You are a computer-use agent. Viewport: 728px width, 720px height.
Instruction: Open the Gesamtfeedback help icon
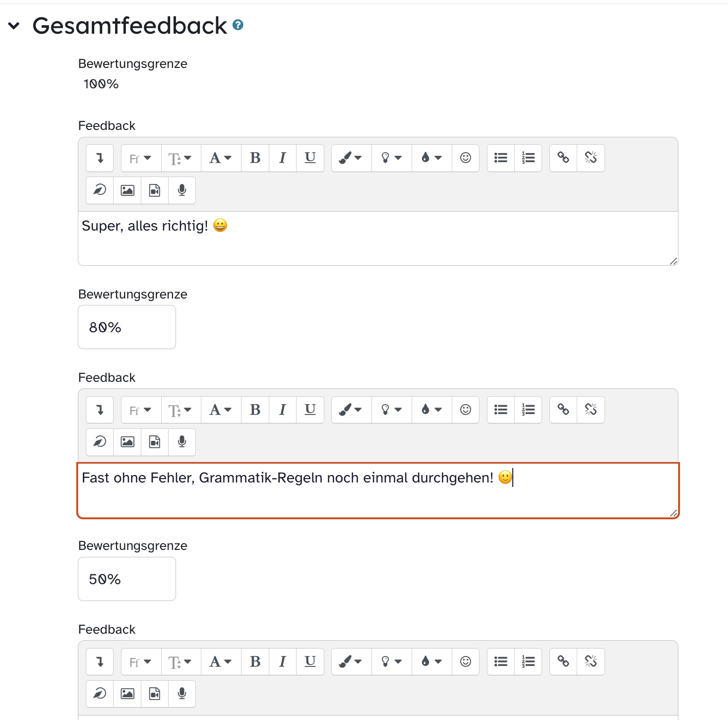pos(238,25)
